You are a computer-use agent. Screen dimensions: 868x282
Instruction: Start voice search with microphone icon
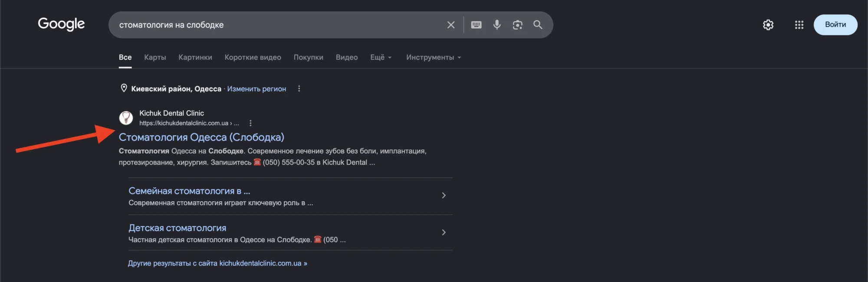(x=497, y=25)
